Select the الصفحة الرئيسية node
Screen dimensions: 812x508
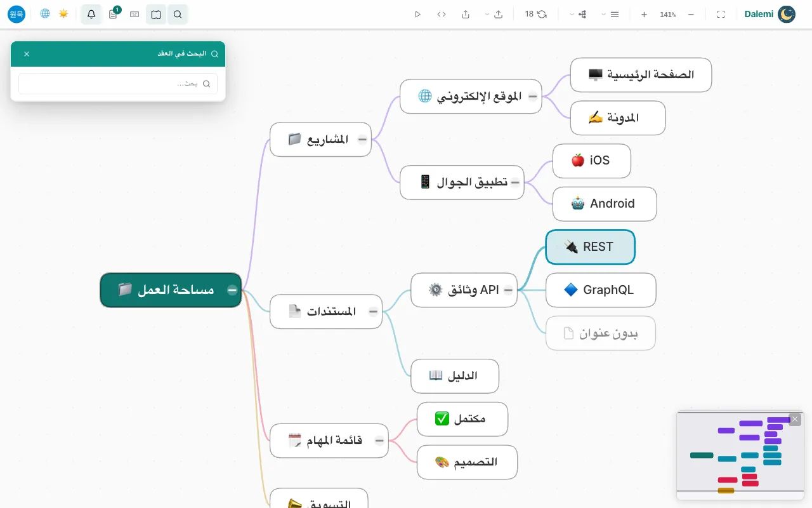pyautogui.click(x=641, y=75)
